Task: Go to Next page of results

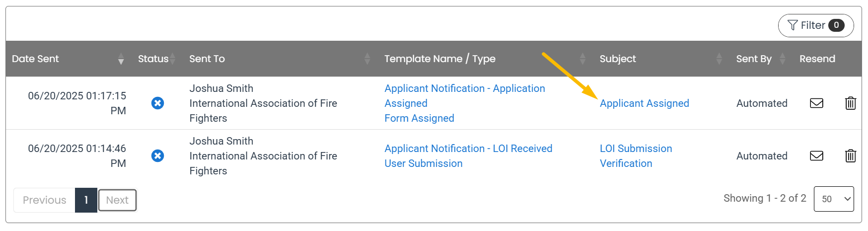Action: (x=117, y=200)
